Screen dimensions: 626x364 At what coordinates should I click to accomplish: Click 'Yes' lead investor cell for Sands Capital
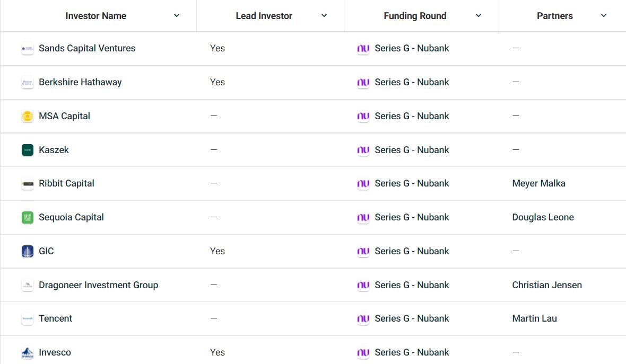point(217,48)
